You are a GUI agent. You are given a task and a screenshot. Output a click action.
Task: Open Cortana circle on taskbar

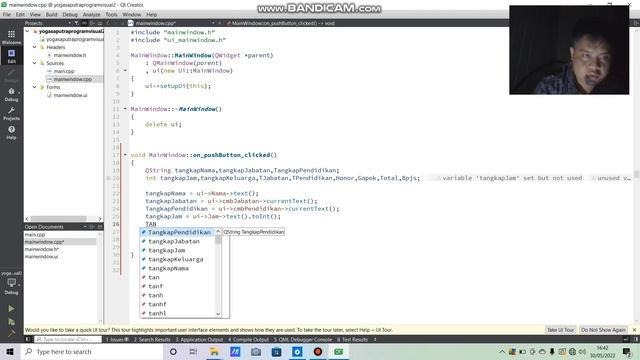point(173,351)
